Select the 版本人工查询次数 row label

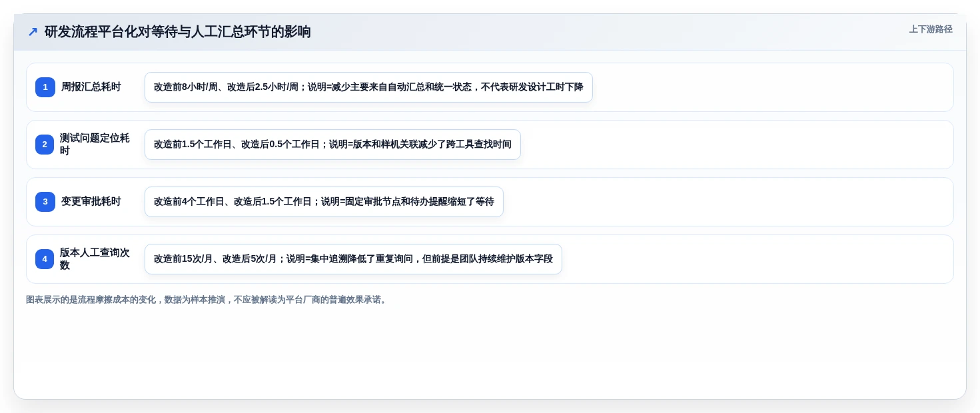pyautogui.click(x=95, y=259)
